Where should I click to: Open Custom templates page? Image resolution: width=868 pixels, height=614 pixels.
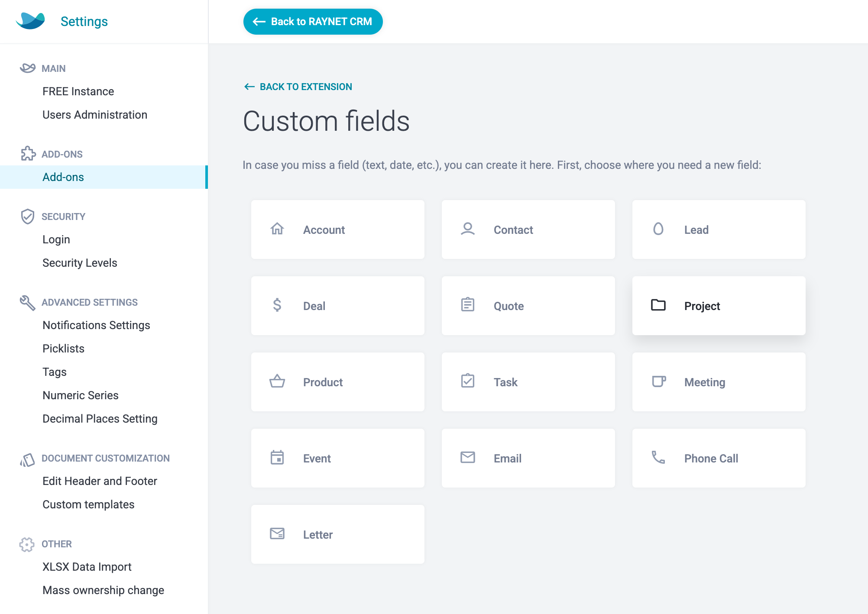[88, 504]
